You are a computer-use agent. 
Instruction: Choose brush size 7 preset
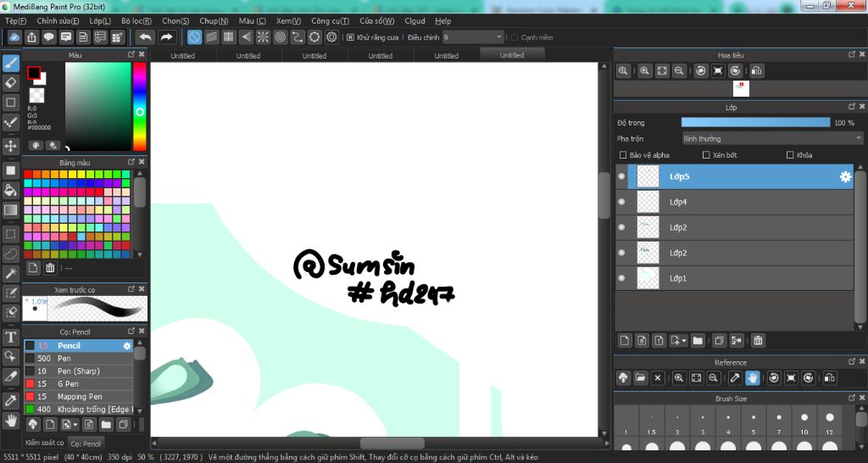tap(779, 422)
